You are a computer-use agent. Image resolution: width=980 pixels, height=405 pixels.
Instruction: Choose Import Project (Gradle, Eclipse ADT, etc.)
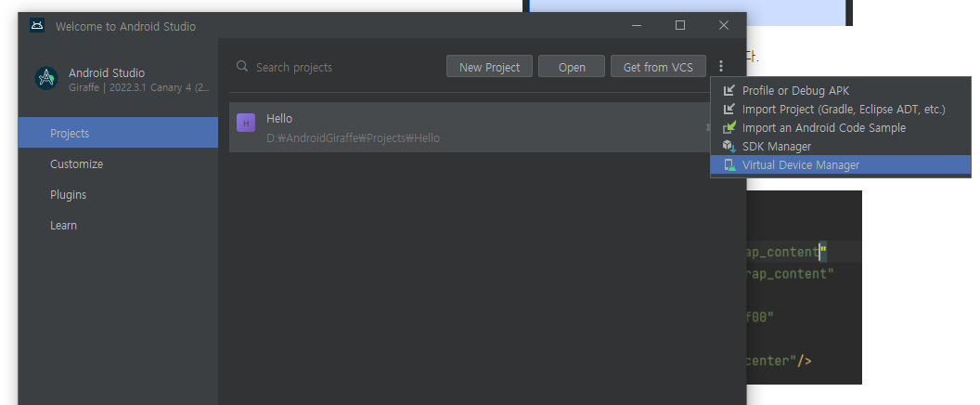pyautogui.click(x=841, y=110)
